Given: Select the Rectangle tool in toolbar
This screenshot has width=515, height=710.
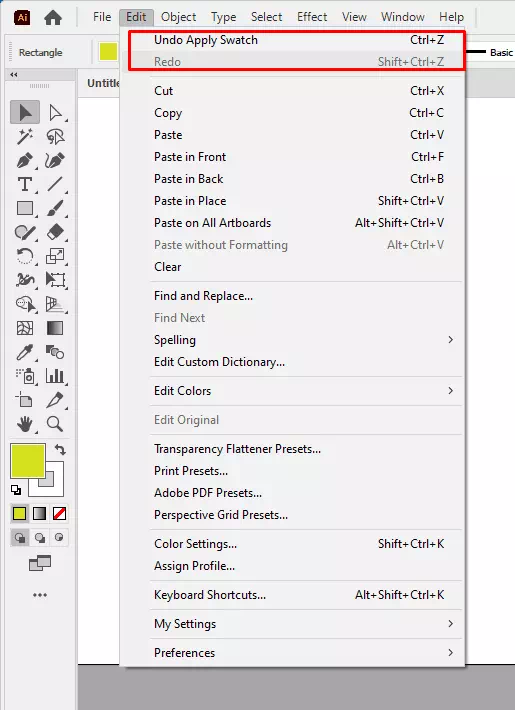Looking at the screenshot, I should [25, 208].
